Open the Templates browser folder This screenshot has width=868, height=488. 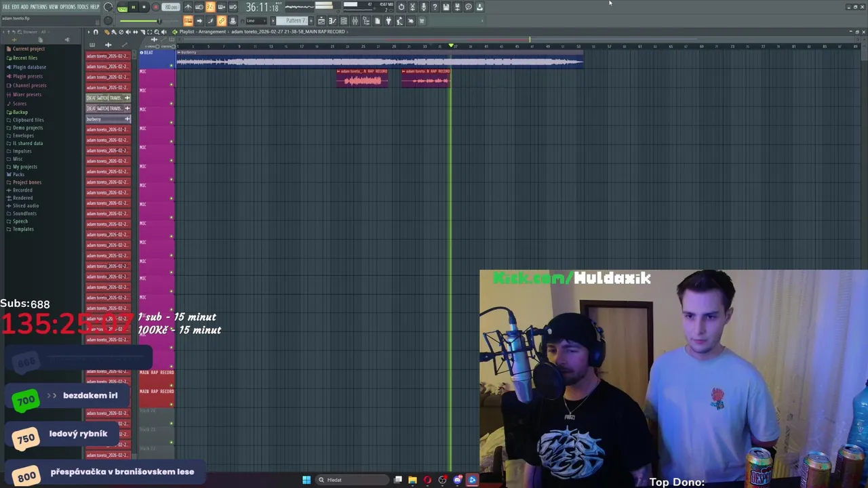(23, 229)
